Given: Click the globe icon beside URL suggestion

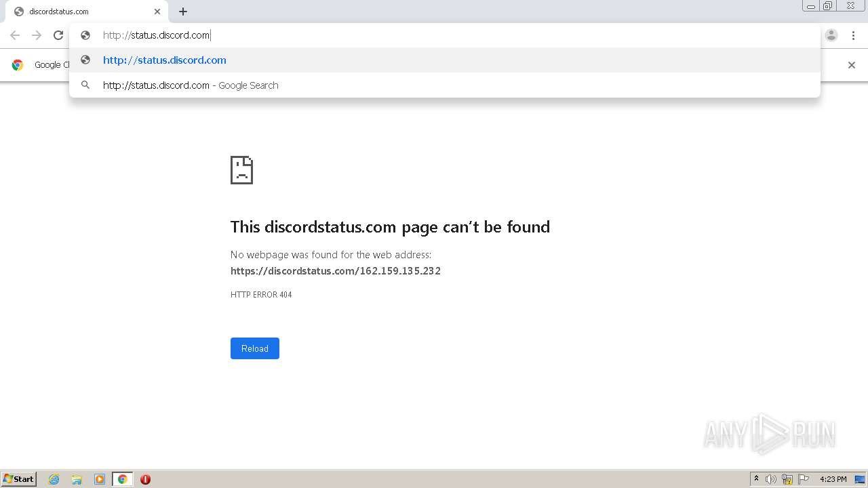Looking at the screenshot, I should click(85, 60).
